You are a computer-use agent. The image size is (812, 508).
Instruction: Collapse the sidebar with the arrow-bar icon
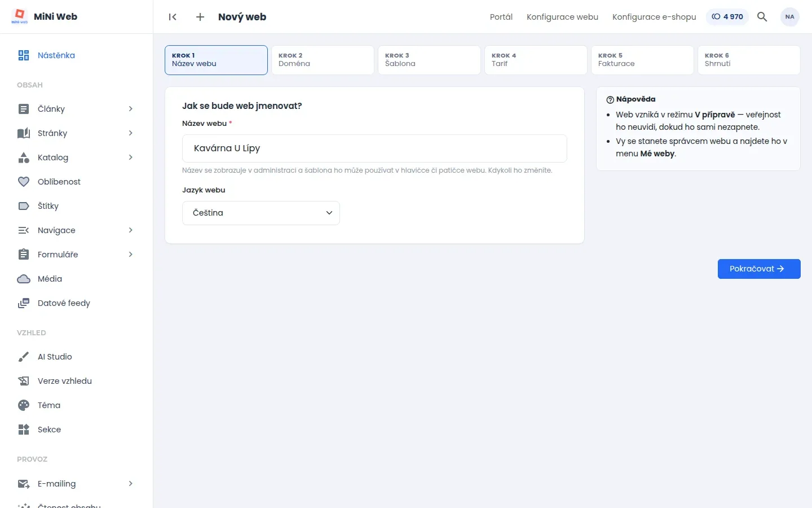(173, 17)
